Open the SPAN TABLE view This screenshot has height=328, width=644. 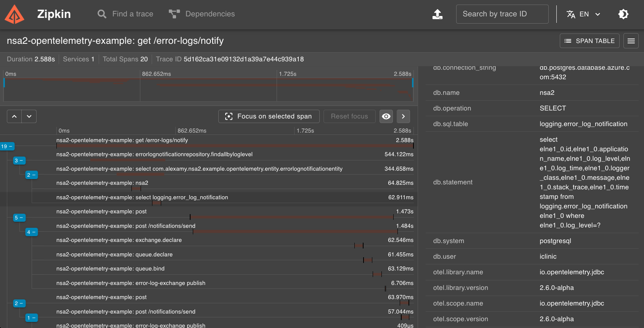pos(590,41)
